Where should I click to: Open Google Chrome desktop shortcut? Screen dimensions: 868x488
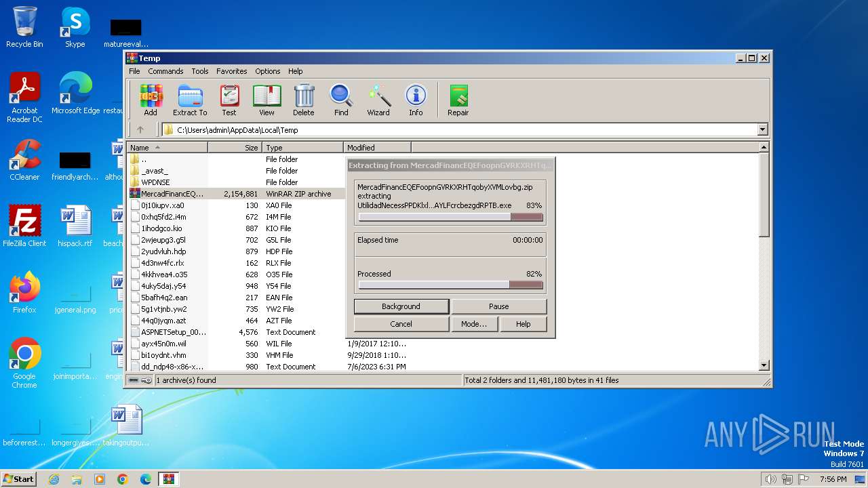(x=24, y=363)
